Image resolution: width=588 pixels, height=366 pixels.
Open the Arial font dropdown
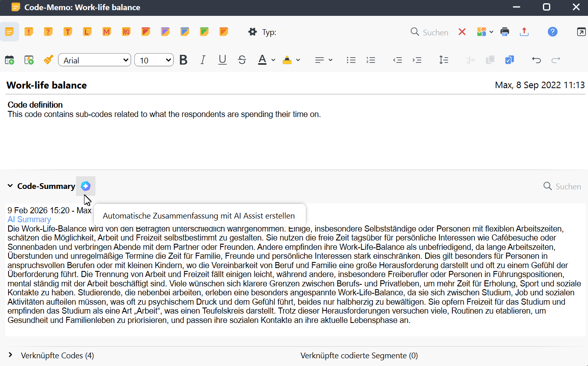tap(94, 60)
